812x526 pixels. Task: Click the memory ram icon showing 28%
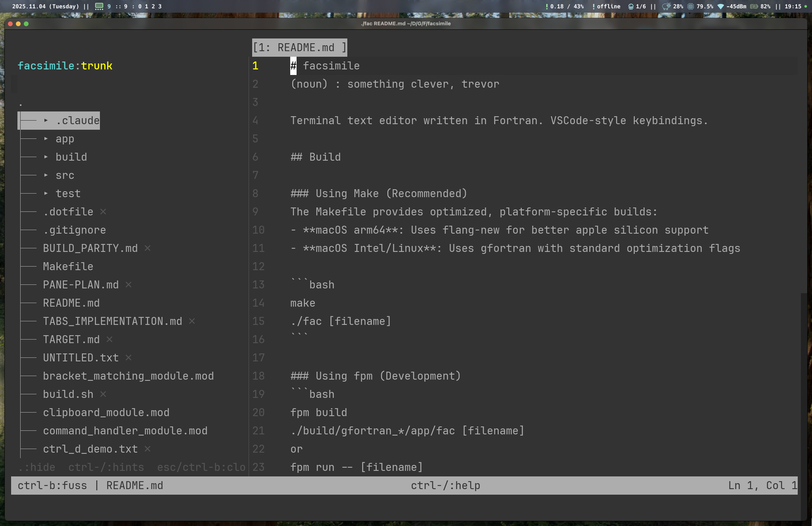[x=666, y=6]
